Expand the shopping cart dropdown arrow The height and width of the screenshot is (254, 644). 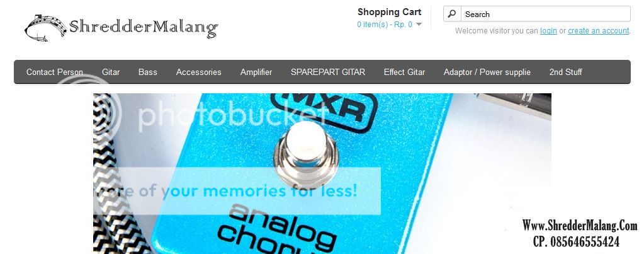coord(419,25)
